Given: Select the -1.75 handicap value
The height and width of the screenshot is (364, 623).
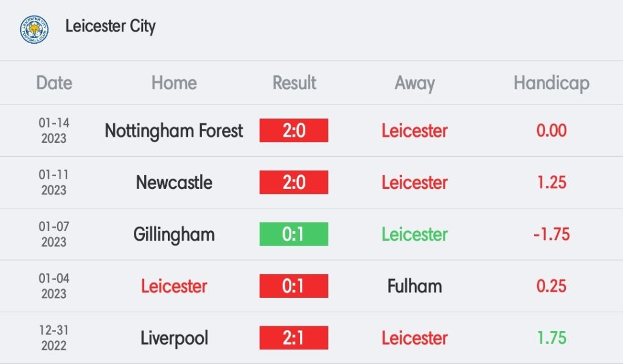Looking at the screenshot, I should [551, 234].
